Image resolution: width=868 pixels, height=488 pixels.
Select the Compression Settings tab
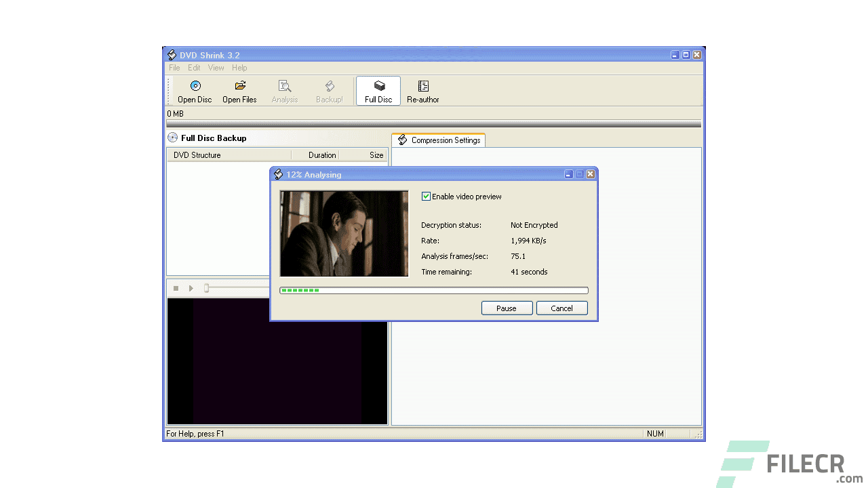[x=444, y=140]
